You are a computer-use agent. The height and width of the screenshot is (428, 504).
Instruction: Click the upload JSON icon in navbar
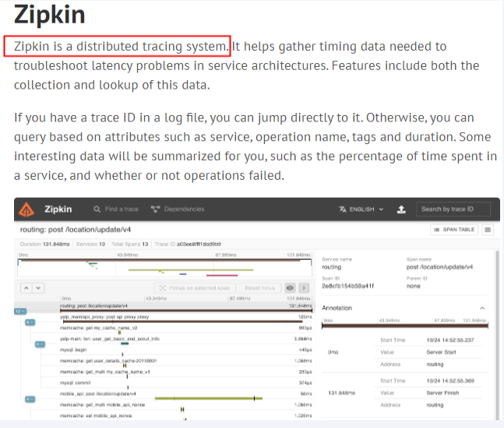(401, 209)
